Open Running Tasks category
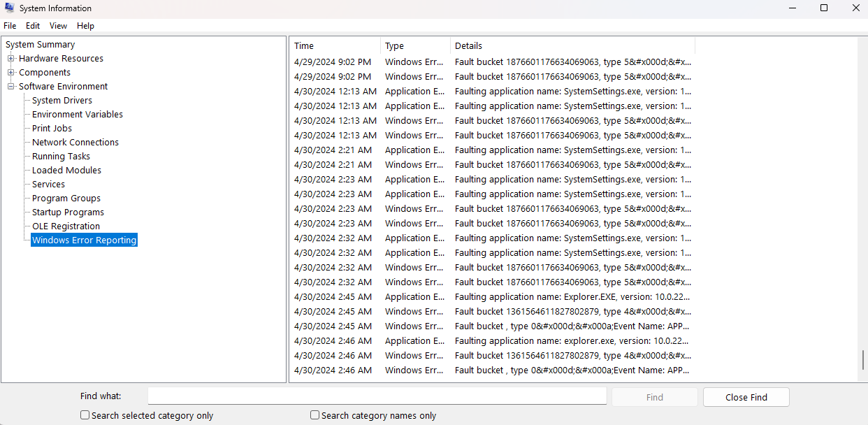868x425 pixels. [61, 157]
